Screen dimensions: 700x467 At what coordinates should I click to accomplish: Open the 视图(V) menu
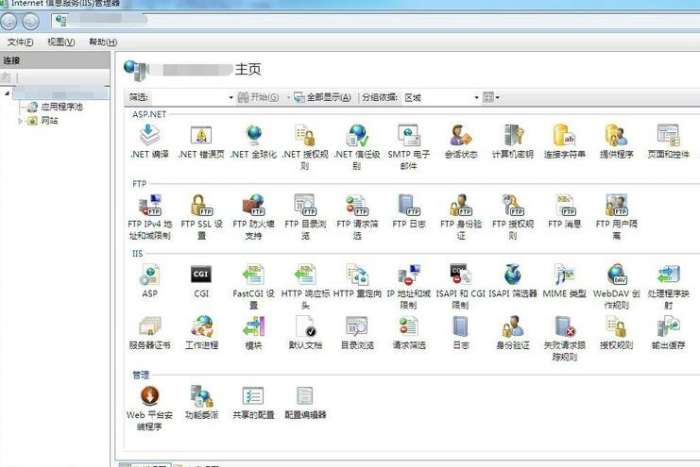pyautogui.click(x=61, y=42)
